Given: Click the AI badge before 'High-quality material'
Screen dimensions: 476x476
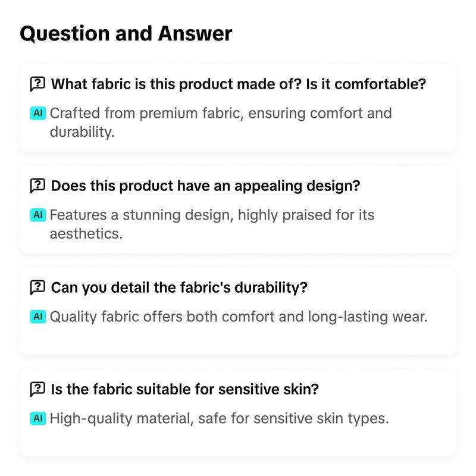Looking at the screenshot, I should click(x=38, y=418).
